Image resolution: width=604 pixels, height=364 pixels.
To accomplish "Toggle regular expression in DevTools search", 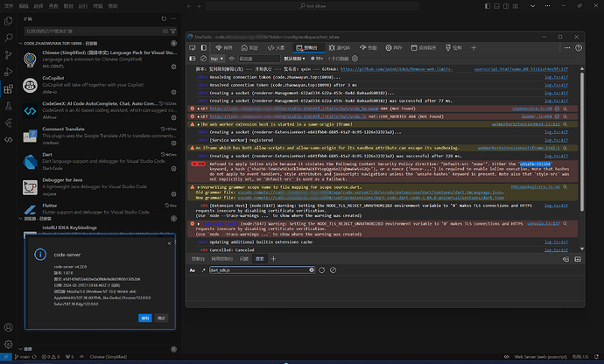I will 203,270.
